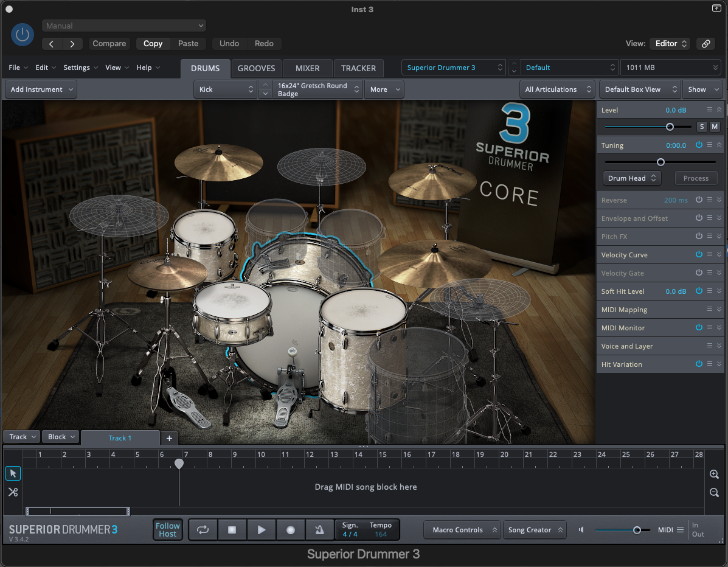Click the Track 1 tab in the song track area
The height and width of the screenshot is (567, 728).
pyautogui.click(x=120, y=438)
